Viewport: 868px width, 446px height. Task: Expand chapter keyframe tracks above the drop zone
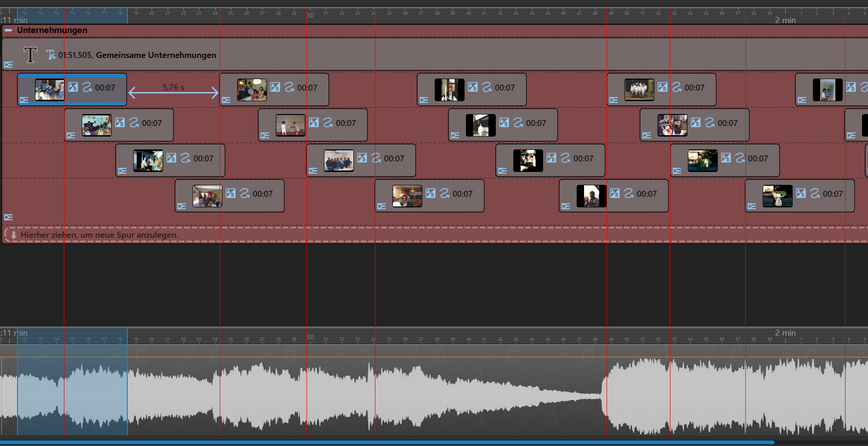click(x=9, y=217)
